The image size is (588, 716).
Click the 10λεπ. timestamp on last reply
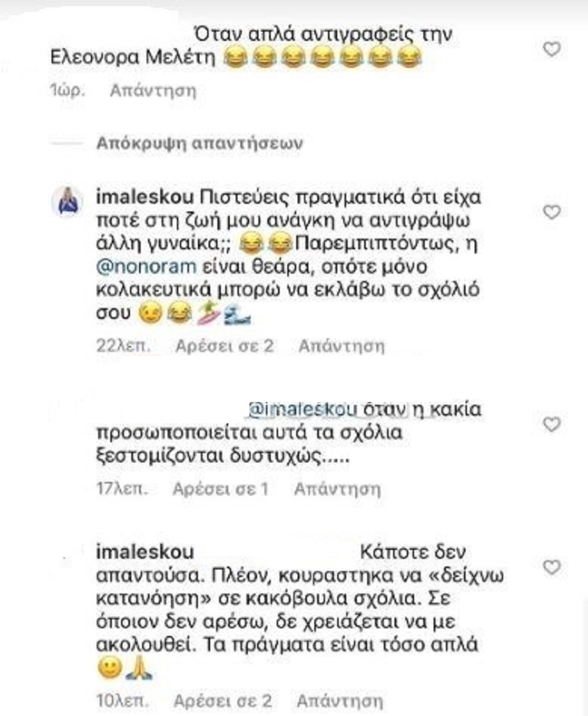(122, 701)
